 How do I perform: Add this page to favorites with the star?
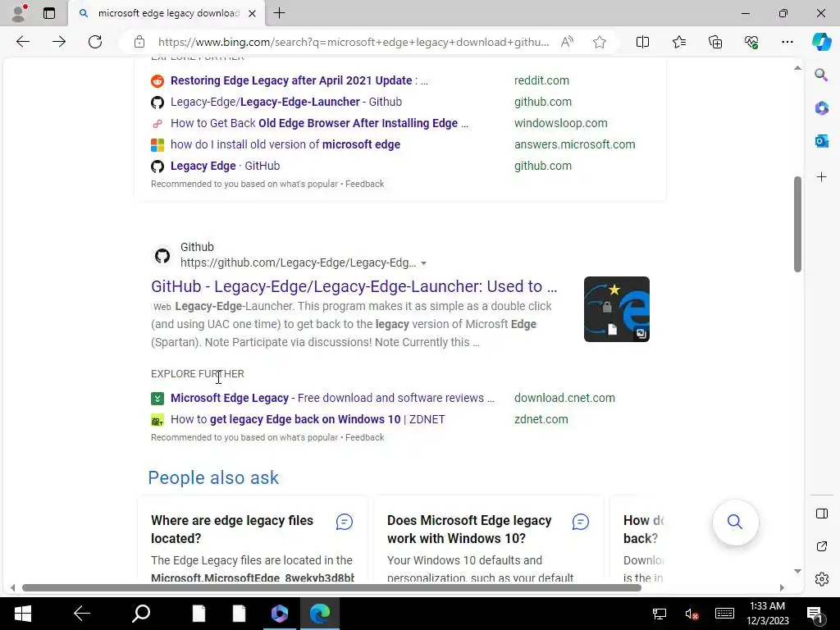click(600, 42)
